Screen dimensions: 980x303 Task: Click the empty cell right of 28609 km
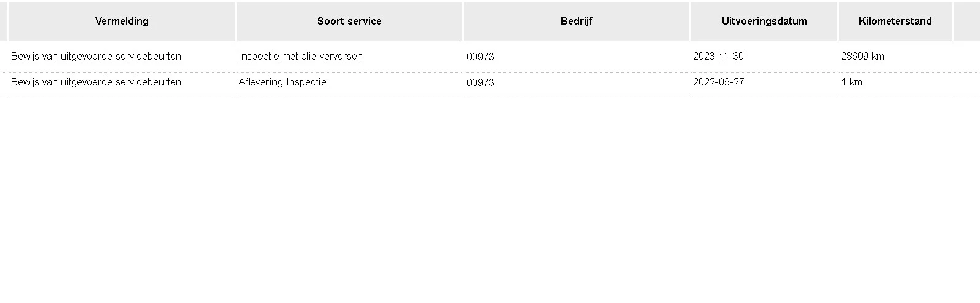tap(966, 57)
